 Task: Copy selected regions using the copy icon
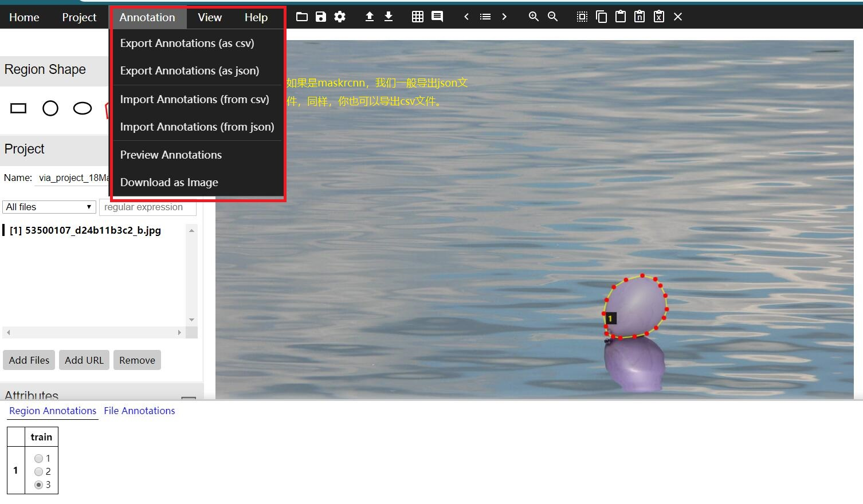[x=601, y=17]
